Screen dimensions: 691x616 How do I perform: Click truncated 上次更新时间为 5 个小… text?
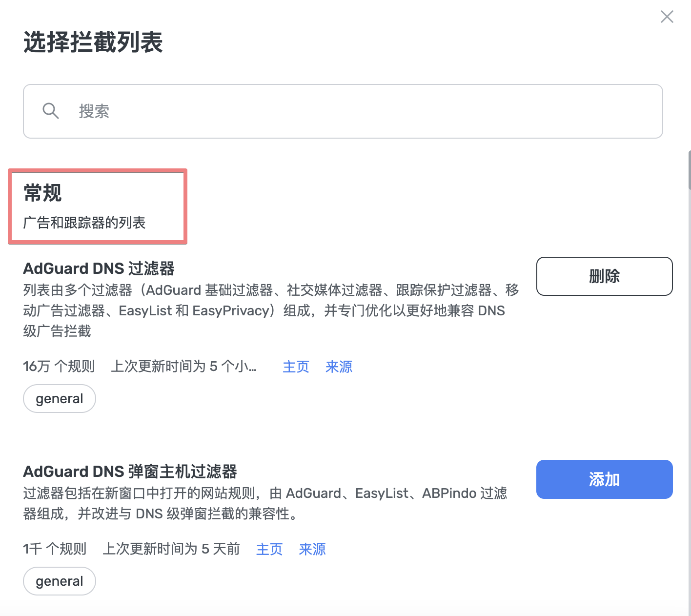point(184,366)
